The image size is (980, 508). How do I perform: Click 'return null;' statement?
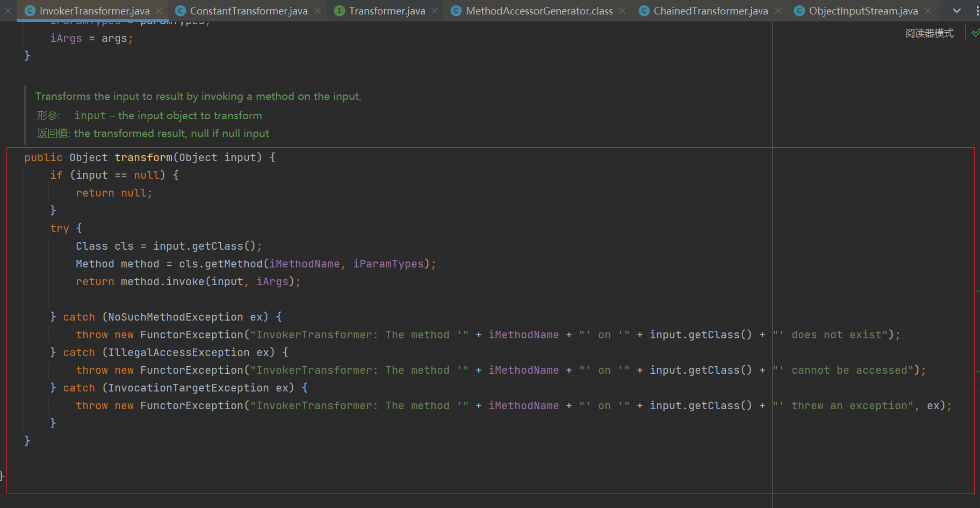tap(114, 193)
